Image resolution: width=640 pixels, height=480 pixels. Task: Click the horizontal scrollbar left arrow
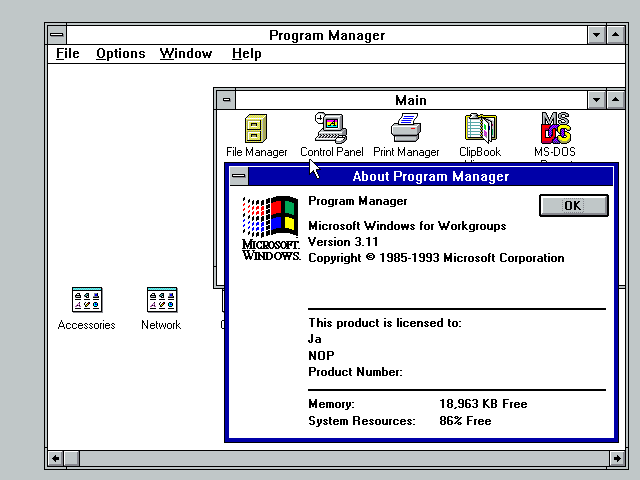[56, 458]
